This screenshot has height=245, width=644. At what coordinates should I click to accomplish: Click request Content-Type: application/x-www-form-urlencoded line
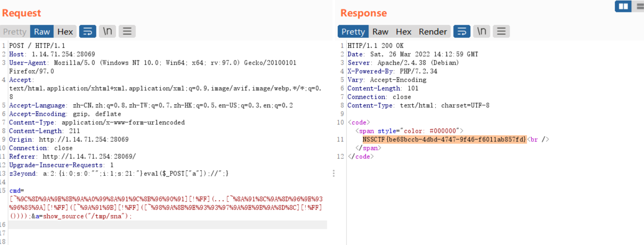97,122
